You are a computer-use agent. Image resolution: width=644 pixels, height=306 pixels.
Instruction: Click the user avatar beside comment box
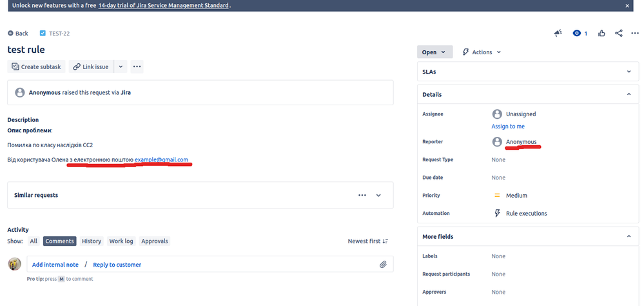pos(14,264)
